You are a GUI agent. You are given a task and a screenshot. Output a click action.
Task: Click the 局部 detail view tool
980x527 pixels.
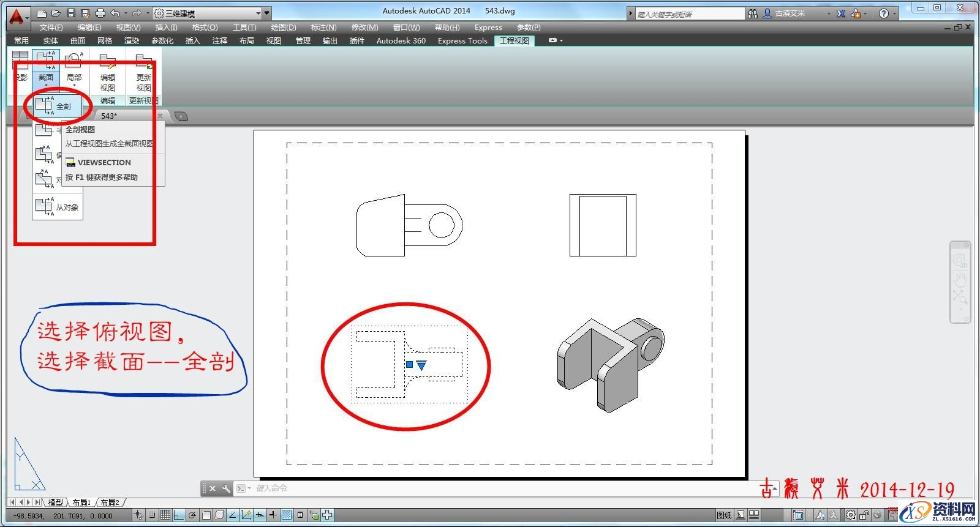point(73,66)
